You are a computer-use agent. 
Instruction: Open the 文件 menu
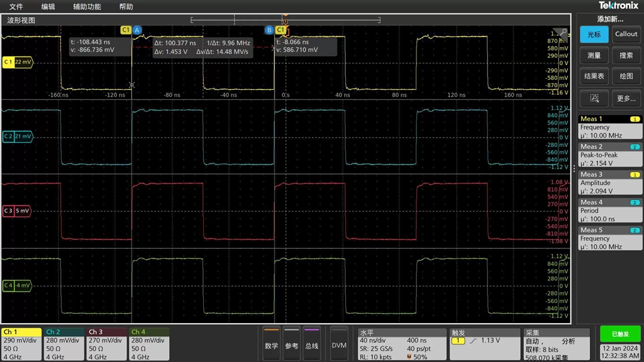(x=16, y=7)
